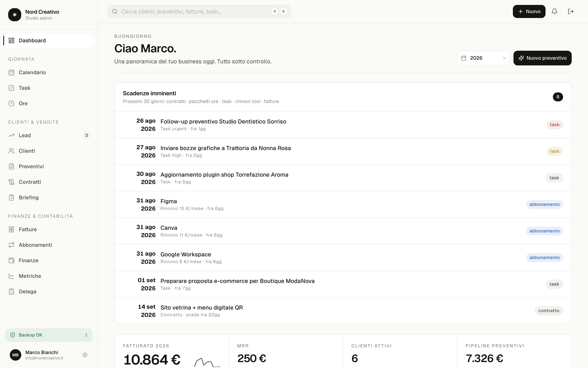Click the Clienti attivi value 6
The height and width of the screenshot is (368, 588).
tap(354, 359)
